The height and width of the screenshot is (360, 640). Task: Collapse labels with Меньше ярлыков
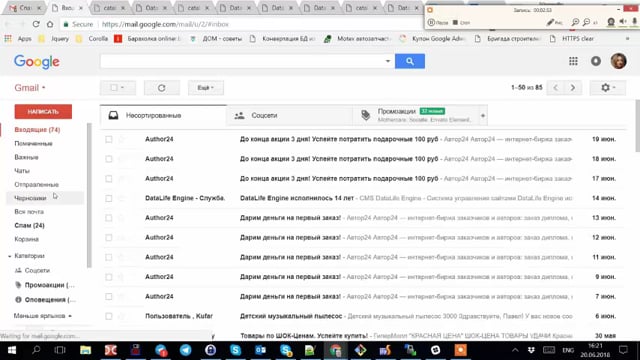tap(42, 316)
